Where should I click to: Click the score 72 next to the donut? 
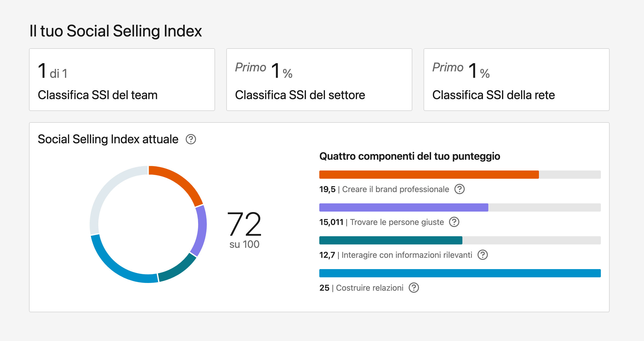click(244, 224)
